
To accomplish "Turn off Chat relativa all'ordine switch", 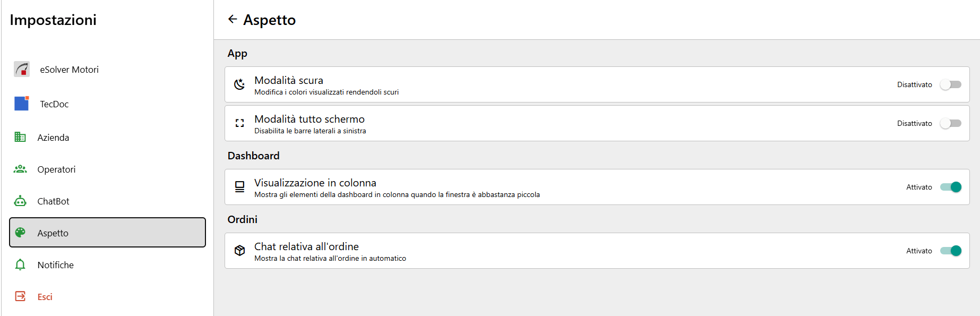I will (x=950, y=251).
